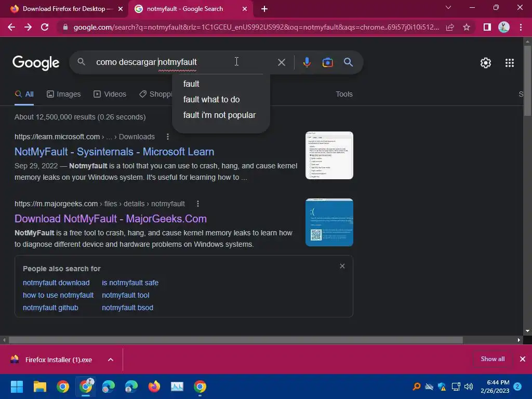Search 'how to use notmyfault' query
Viewport: 532px width, 399px height.
click(x=58, y=295)
